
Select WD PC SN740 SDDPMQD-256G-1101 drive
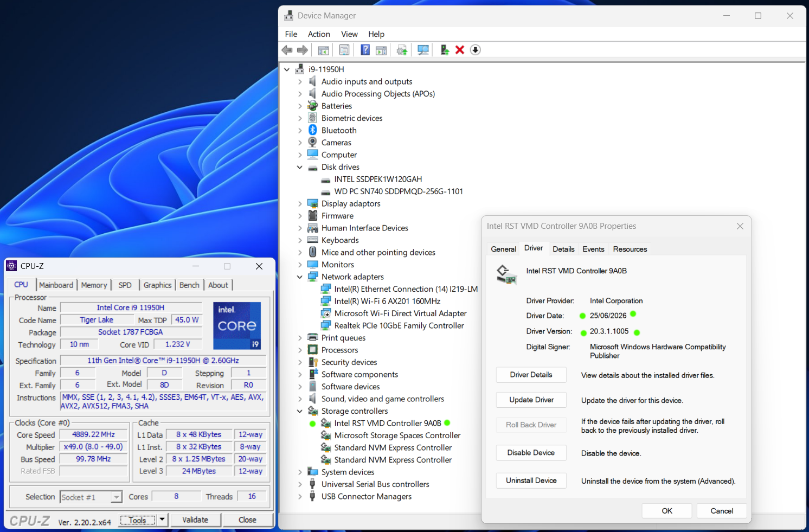coord(399,191)
